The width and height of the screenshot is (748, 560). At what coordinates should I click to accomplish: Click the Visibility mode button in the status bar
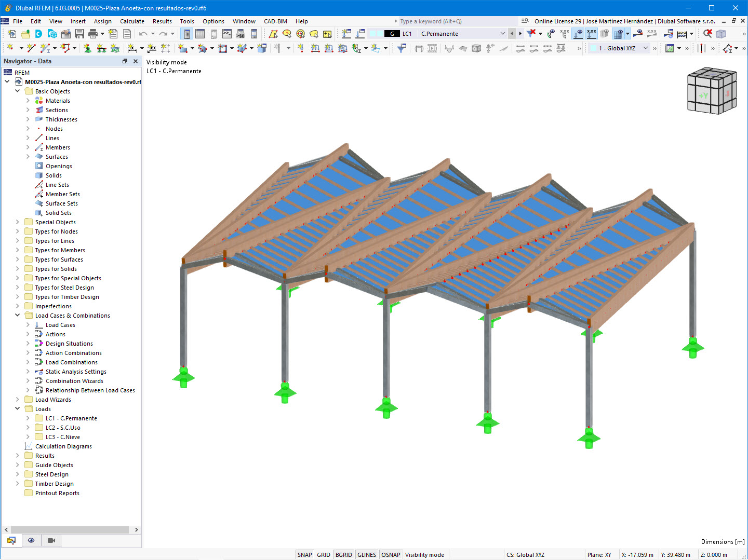(425, 554)
